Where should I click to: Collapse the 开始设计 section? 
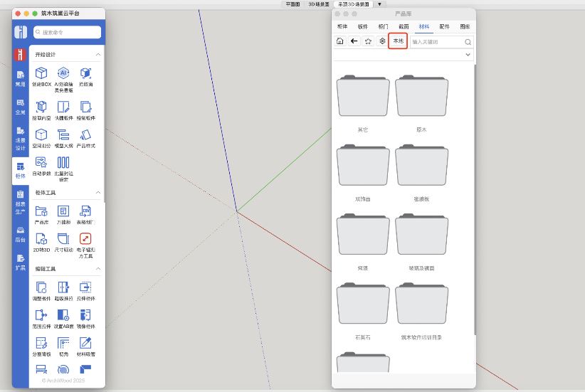[97, 55]
